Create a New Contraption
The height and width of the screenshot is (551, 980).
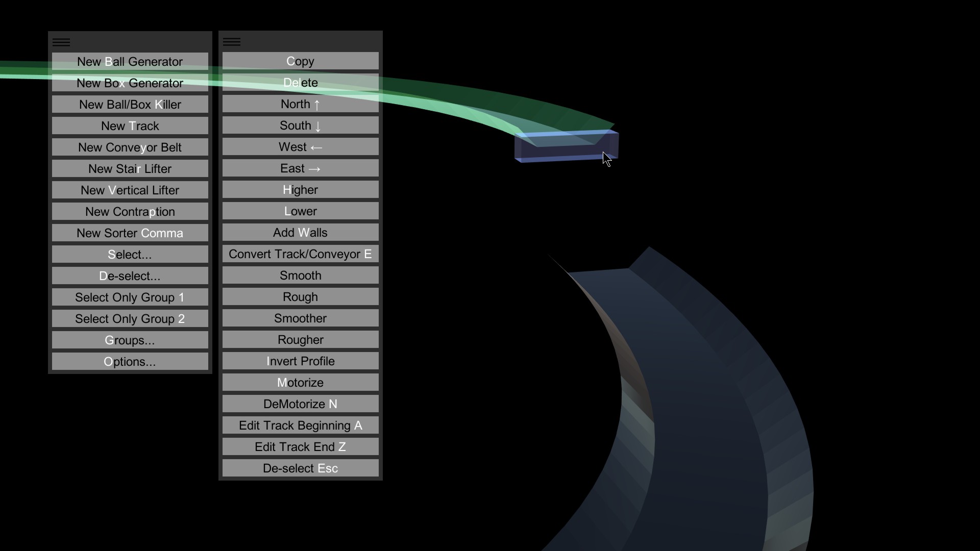130,212
